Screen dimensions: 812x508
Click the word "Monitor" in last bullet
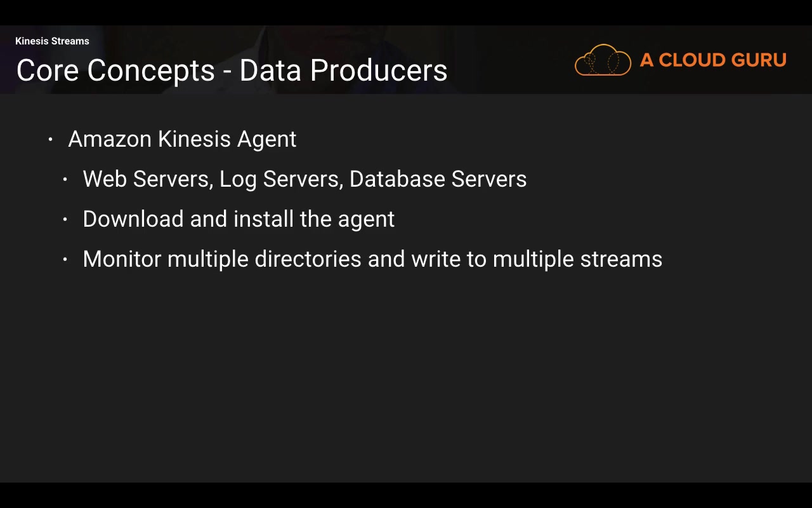click(122, 259)
